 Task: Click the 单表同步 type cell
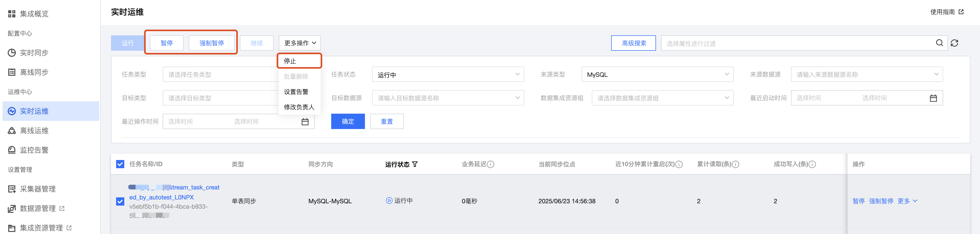coord(244,201)
